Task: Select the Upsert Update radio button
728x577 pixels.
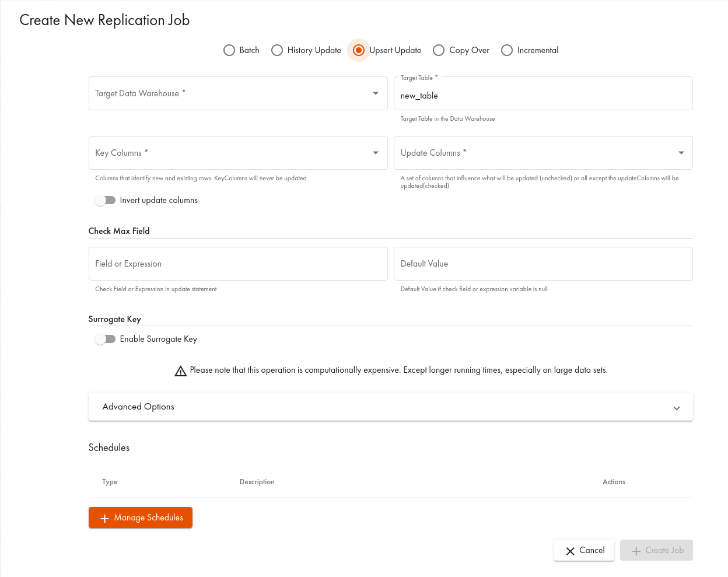Action: click(x=359, y=50)
